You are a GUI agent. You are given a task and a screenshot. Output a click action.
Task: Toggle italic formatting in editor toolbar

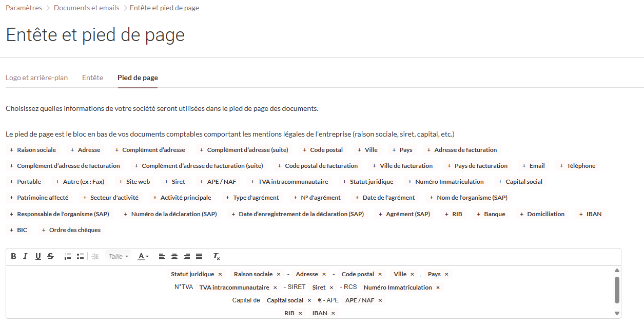pos(25,256)
